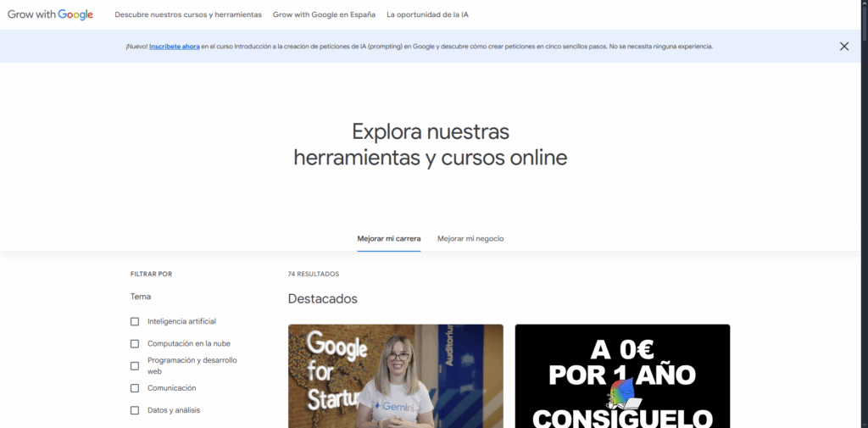Tick the 'Computación en la nube' checkbox
Image resolution: width=868 pixels, height=428 pixels.
click(x=135, y=344)
